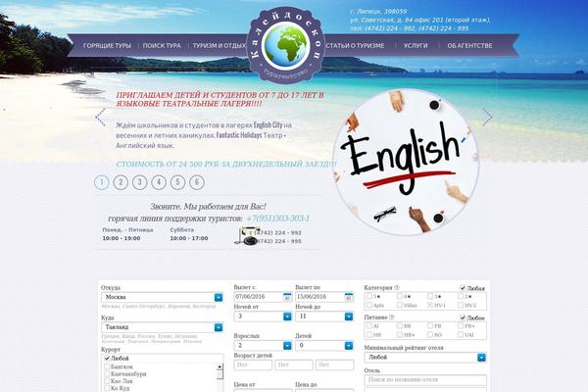Open the Детей dropdown

click(324, 346)
